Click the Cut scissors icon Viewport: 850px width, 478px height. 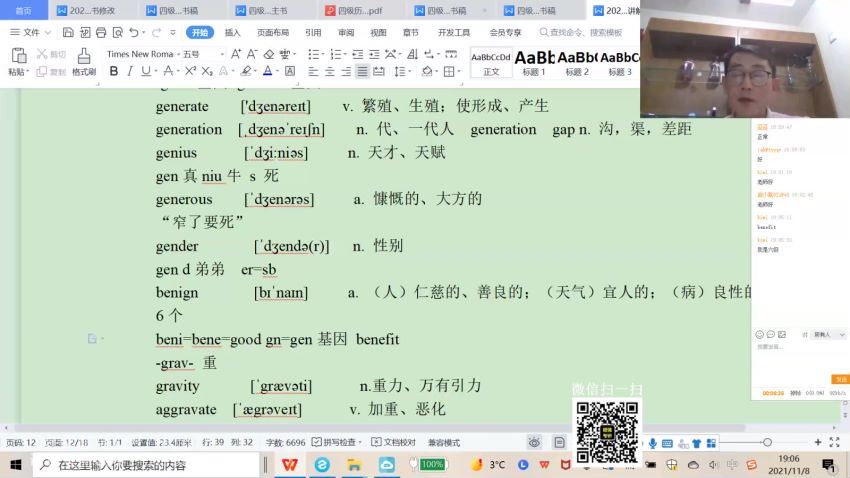42,54
